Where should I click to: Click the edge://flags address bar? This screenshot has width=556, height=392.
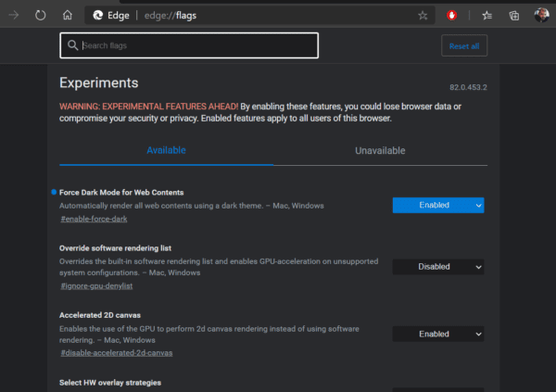tap(259, 15)
